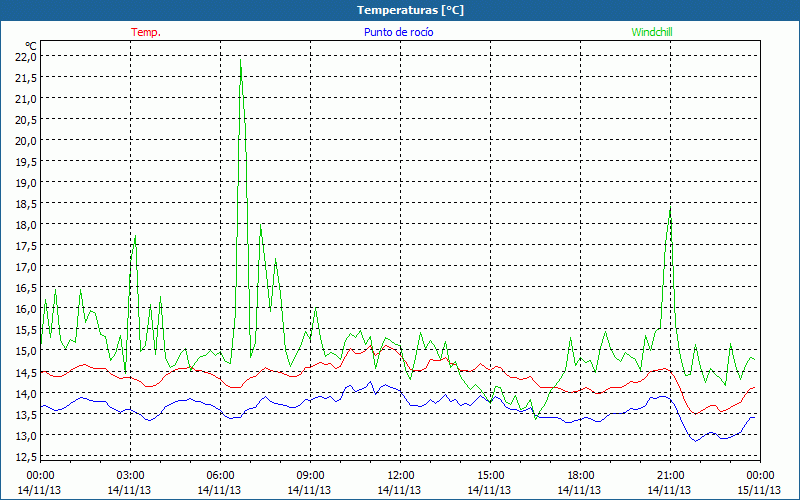Image resolution: width=800 pixels, height=500 pixels.
Task: Select the blue Punto de rocío legend label
Action: coord(398,32)
